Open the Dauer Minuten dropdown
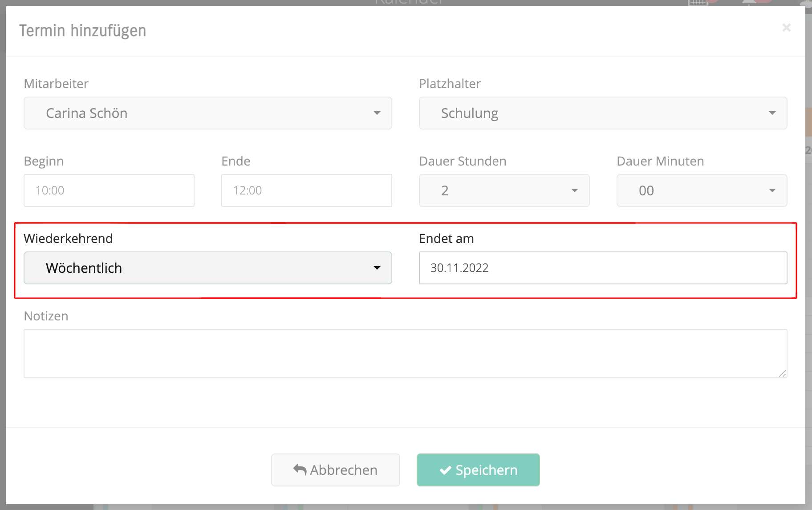This screenshot has height=510, width=812. point(702,190)
